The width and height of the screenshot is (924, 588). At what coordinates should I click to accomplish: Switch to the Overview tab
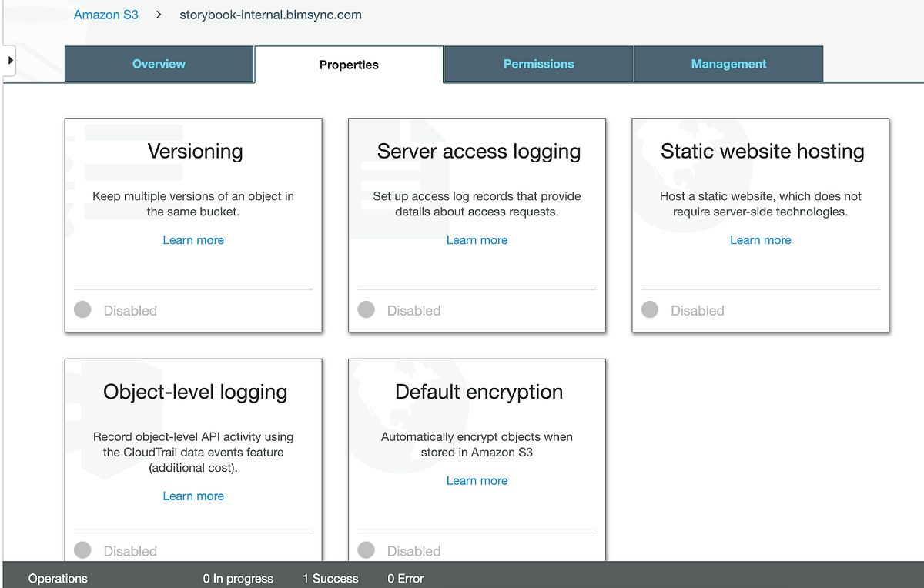click(x=159, y=64)
